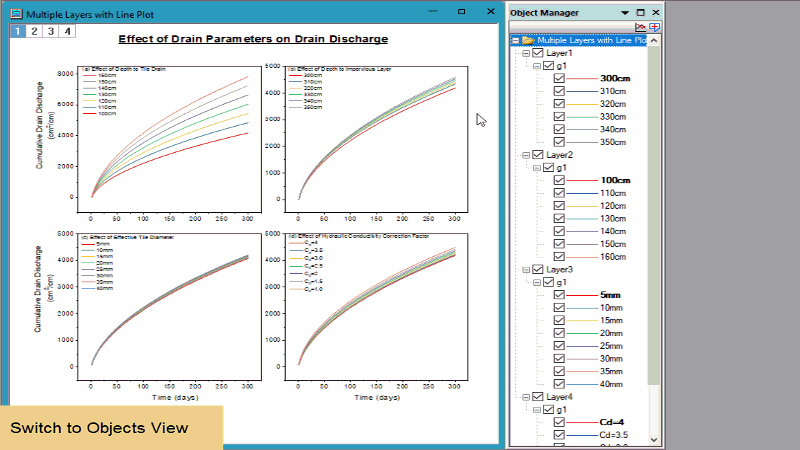Screen dimensions: 800x450
Task: Open the Object Manager panel options dropdown arrow
Action: pyautogui.click(x=625, y=12)
